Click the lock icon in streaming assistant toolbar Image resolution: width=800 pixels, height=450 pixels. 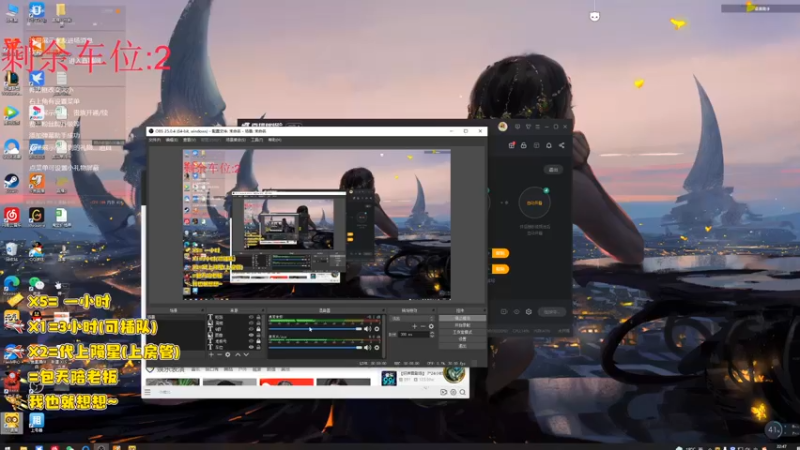click(523, 145)
